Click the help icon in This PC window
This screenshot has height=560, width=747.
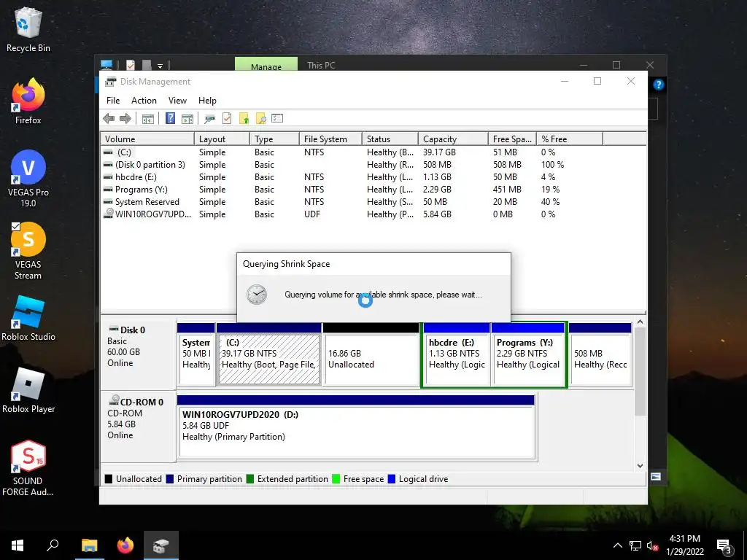659,85
